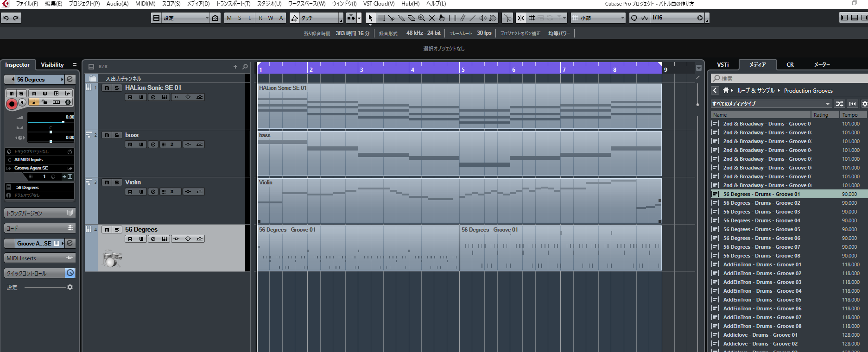868x352 pixels.
Task: Click the Redo arrow icon
Action: point(16,18)
